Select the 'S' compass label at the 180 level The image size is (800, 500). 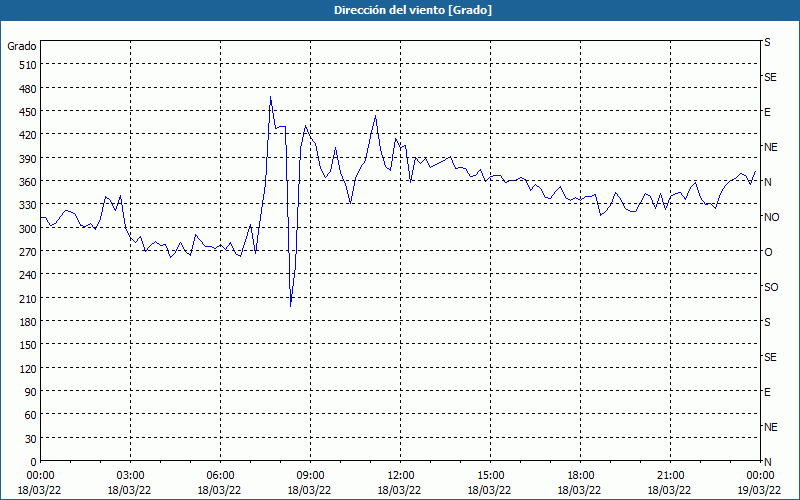(767, 322)
